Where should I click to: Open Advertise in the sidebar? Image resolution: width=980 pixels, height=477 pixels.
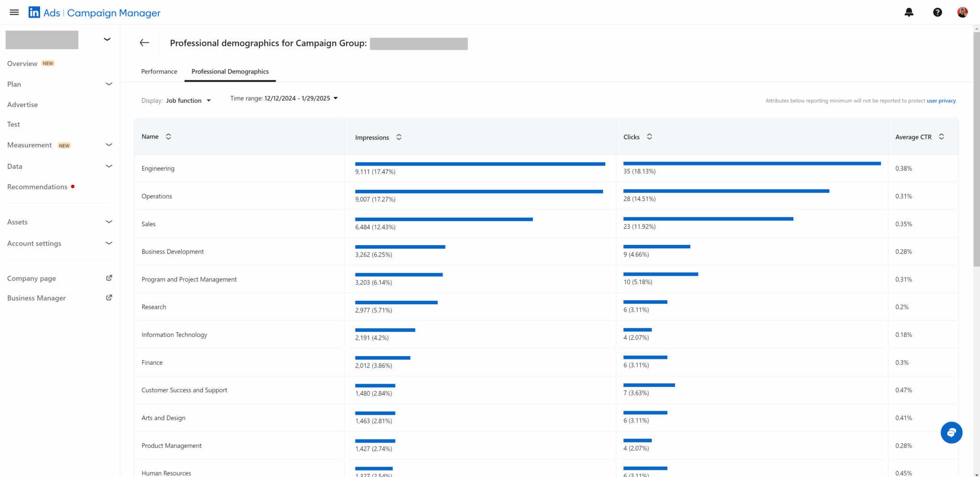click(22, 104)
